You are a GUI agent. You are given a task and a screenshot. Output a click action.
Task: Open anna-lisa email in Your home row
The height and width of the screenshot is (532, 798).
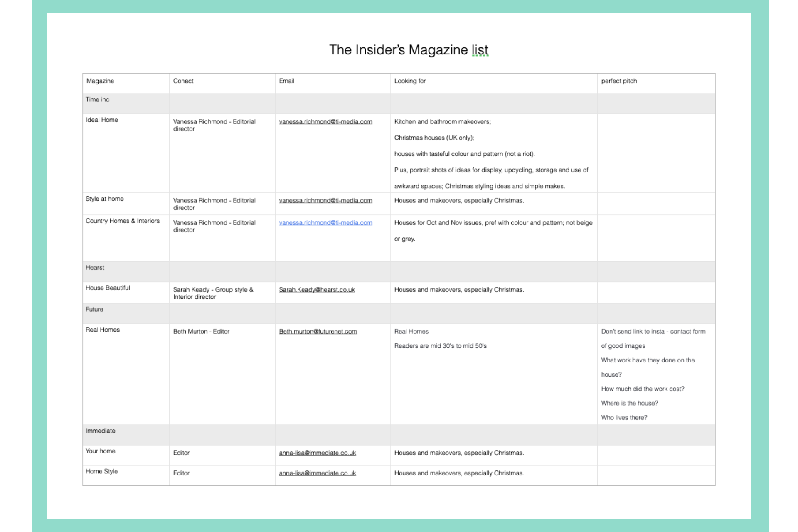[x=317, y=453]
